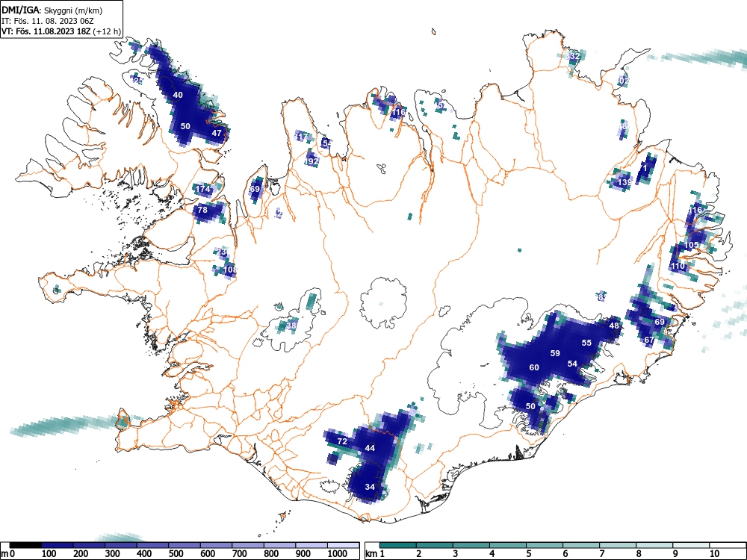Select the 'IT: Fös. 11. 08. 2023 06Z' line
Viewport: 747px width, 560px height.
pyautogui.click(x=48, y=21)
